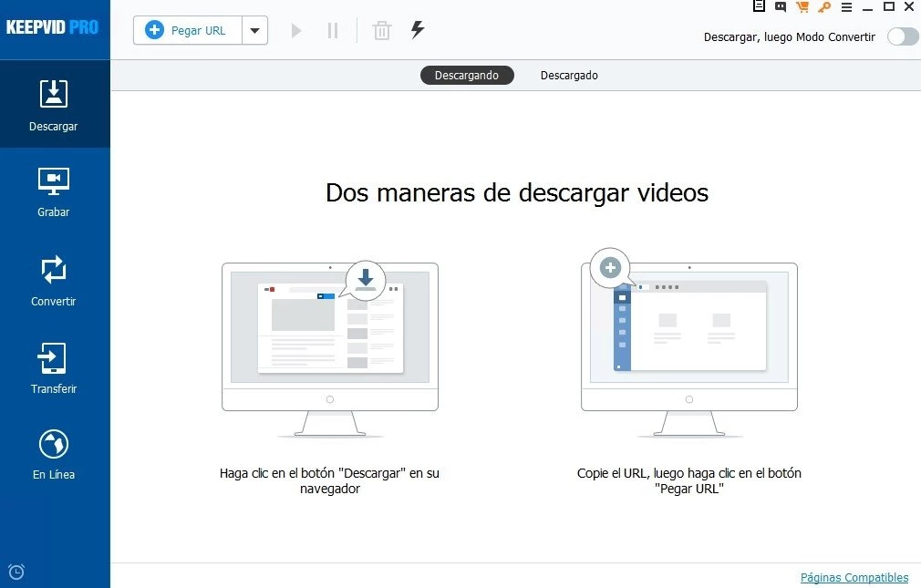Switch to the Descargando tab
The width and height of the screenshot is (921, 588).
point(467,76)
